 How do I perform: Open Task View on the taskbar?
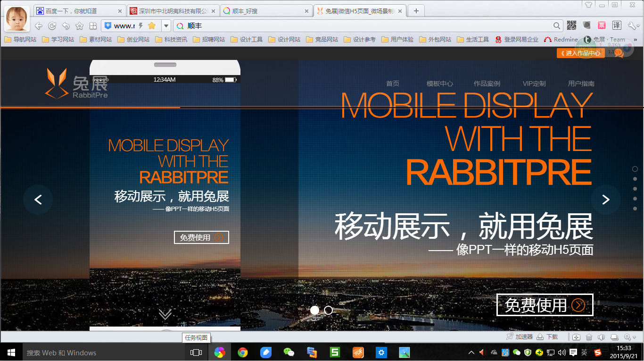point(196,353)
